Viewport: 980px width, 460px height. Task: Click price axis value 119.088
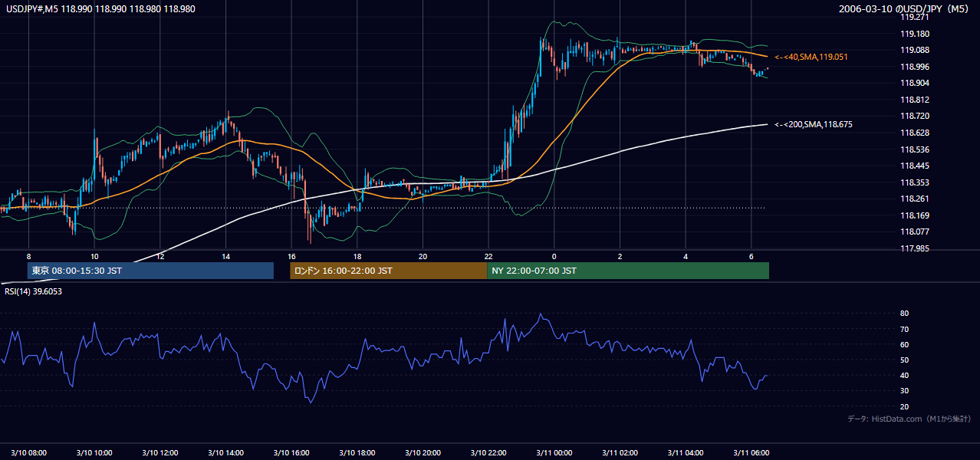[916, 50]
